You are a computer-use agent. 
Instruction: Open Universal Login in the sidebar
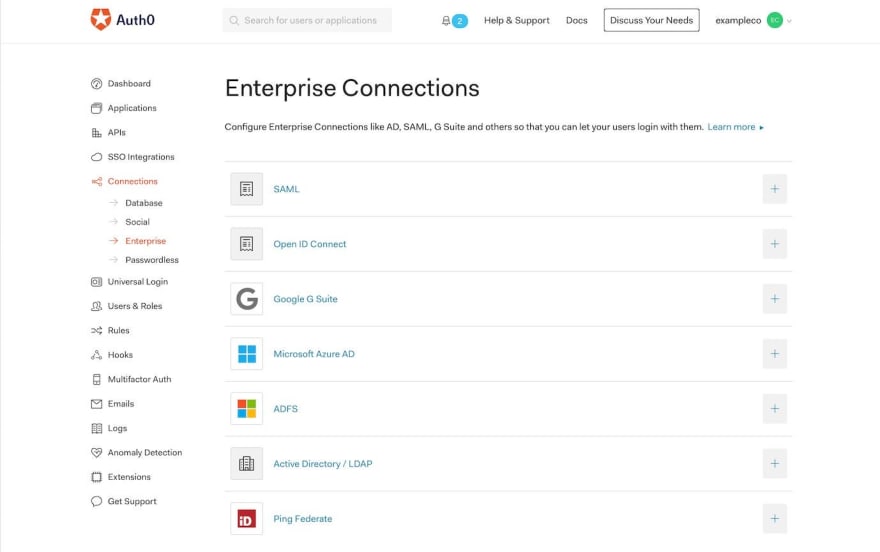click(x=138, y=282)
